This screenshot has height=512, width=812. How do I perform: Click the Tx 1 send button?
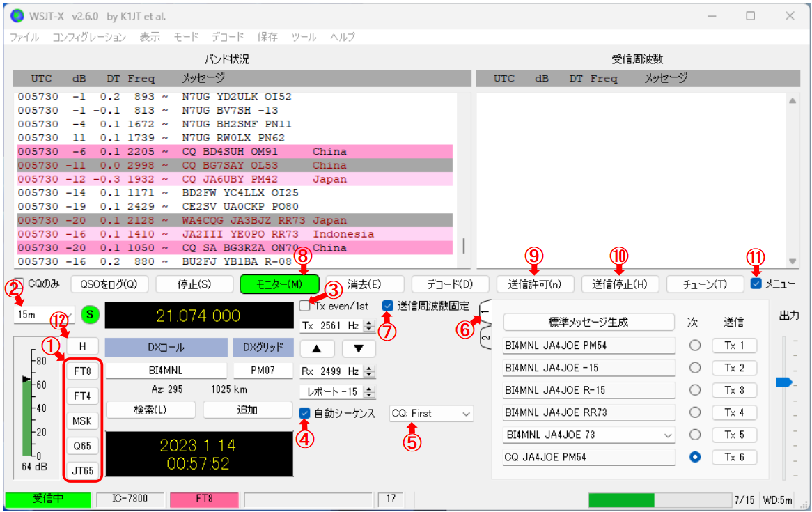point(734,345)
